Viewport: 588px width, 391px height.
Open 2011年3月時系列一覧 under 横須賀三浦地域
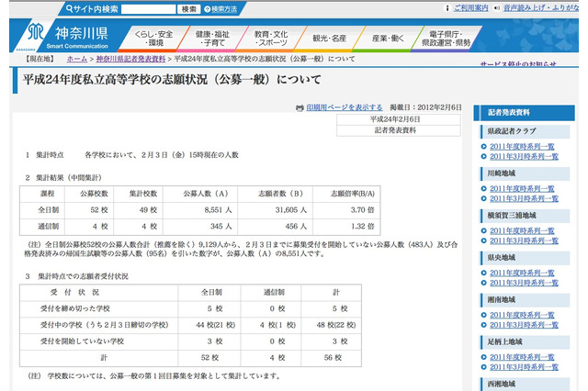[x=524, y=240]
